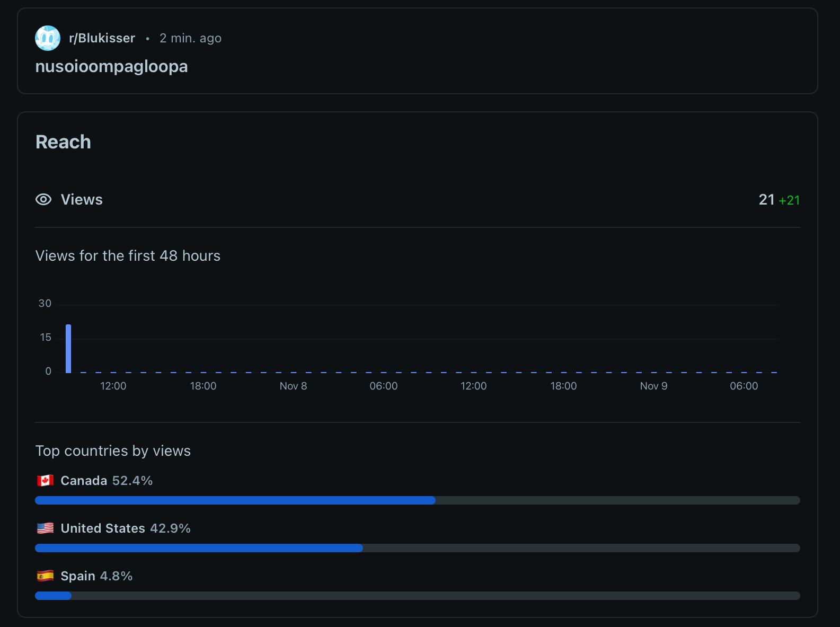Viewport: 840px width, 627px height.
Task: Open the r/Blukisser subreddit link
Action: (102, 38)
